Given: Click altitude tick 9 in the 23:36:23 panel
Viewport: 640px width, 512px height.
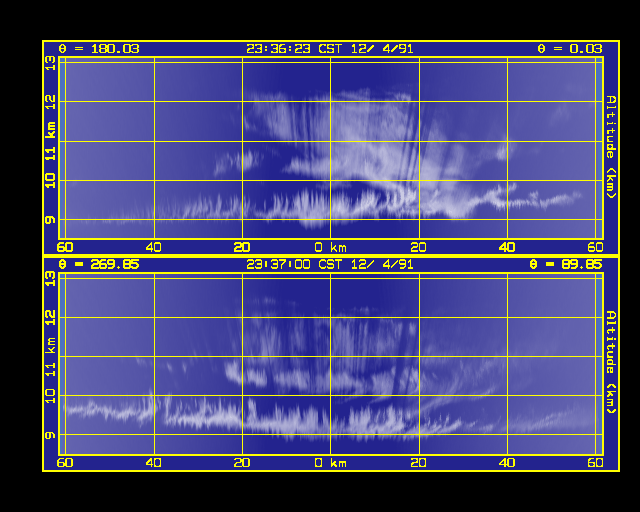Looking at the screenshot, I should (x=50, y=220).
